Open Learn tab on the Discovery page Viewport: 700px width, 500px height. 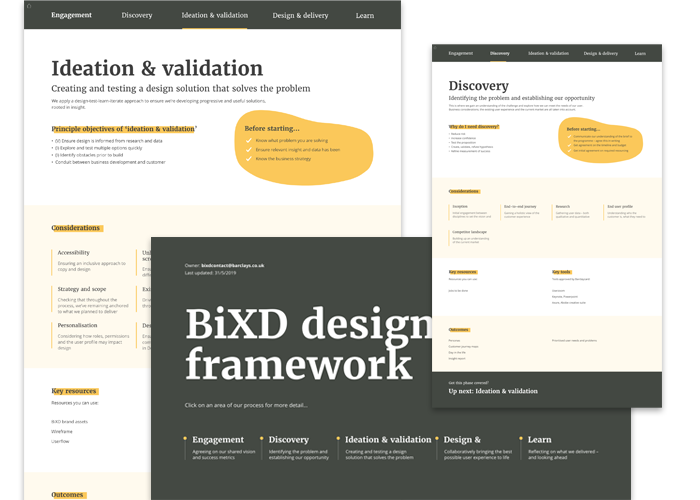tap(640, 54)
